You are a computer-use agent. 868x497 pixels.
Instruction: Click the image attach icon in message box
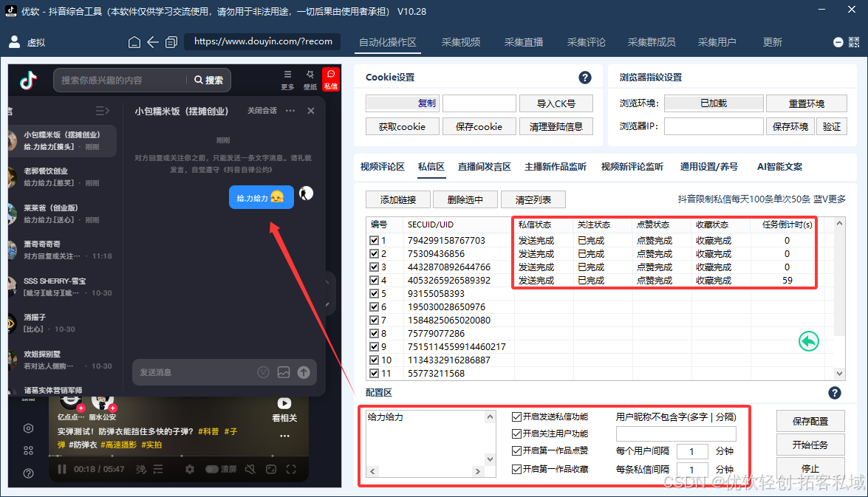click(x=284, y=372)
